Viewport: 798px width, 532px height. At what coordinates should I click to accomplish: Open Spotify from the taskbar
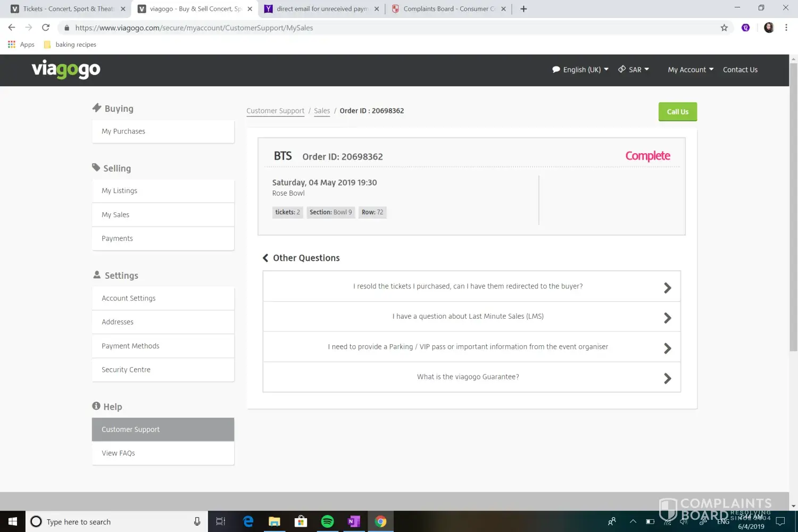pos(327,521)
